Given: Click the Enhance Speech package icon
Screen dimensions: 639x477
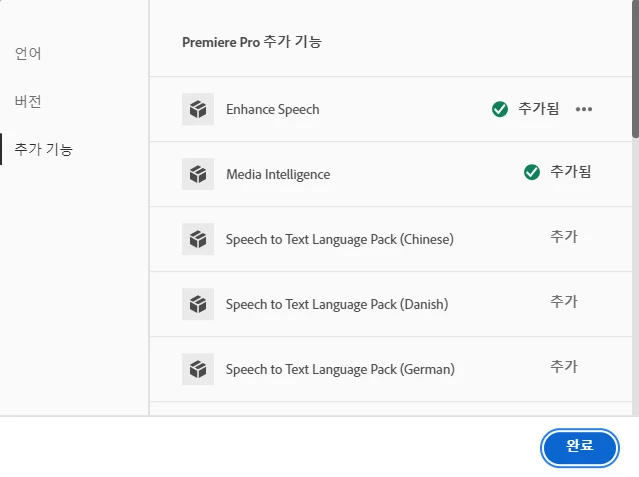Looking at the screenshot, I should pos(198,109).
